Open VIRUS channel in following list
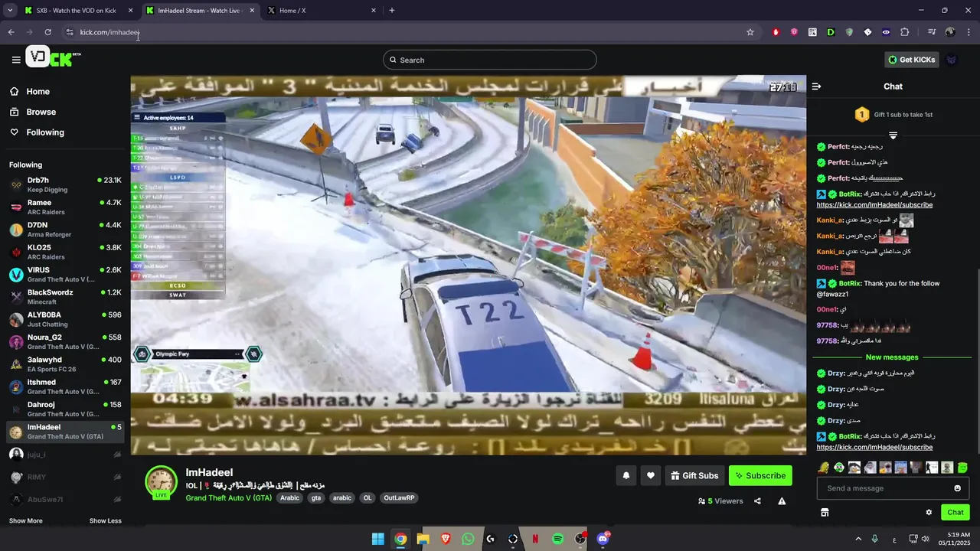 pos(65,274)
